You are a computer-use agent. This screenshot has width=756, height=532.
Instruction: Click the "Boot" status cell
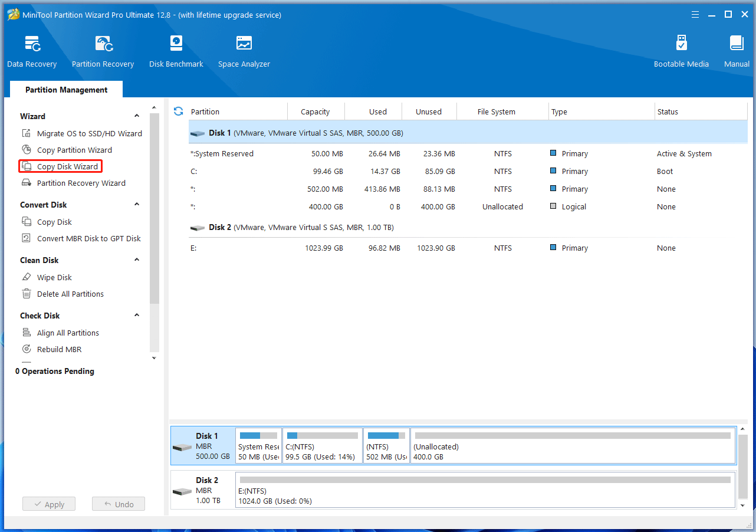[665, 172]
